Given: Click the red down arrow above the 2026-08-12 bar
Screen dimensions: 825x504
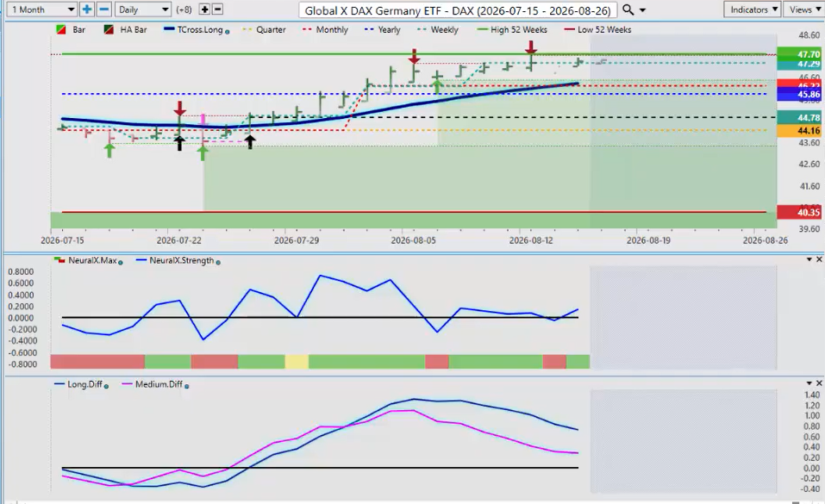Looking at the screenshot, I should (x=531, y=47).
